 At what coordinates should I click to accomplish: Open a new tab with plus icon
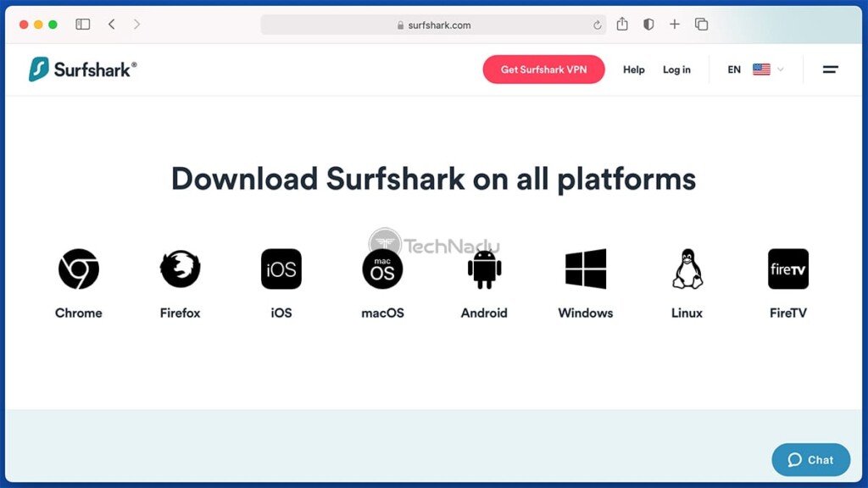coord(674,25)
